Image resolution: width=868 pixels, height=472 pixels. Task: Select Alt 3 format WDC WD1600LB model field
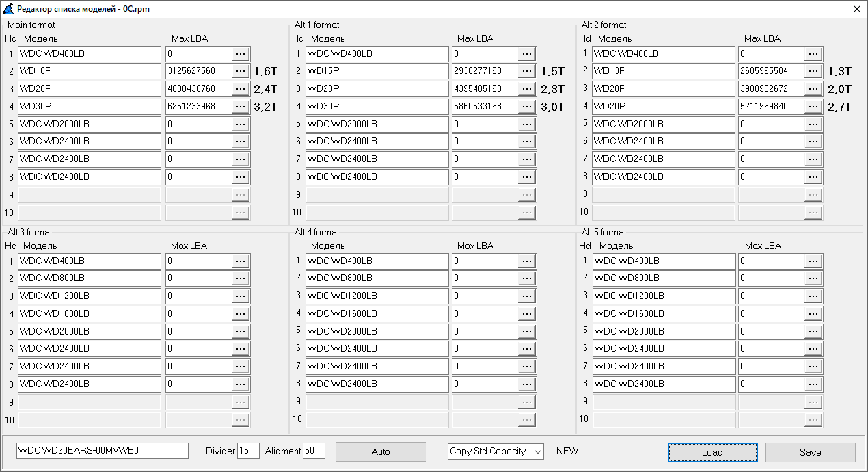click(90, 314)
